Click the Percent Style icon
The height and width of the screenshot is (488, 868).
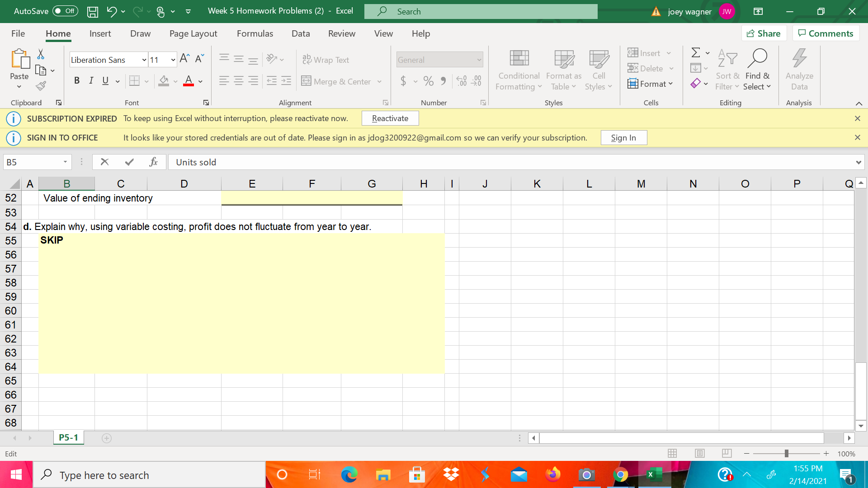coord(428,81)
